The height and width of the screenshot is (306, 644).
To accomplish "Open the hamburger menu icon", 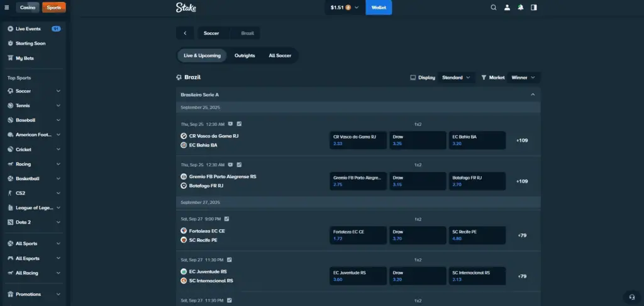I will pyautogui.click(x=7, y=8).
